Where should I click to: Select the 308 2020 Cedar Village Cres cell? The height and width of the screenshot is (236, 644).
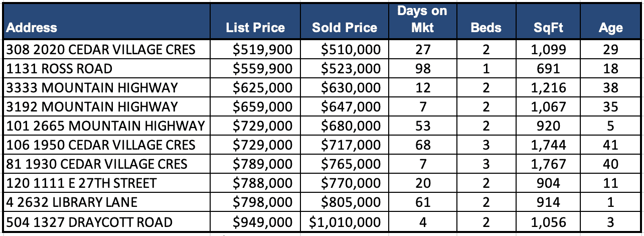[100, 50]
